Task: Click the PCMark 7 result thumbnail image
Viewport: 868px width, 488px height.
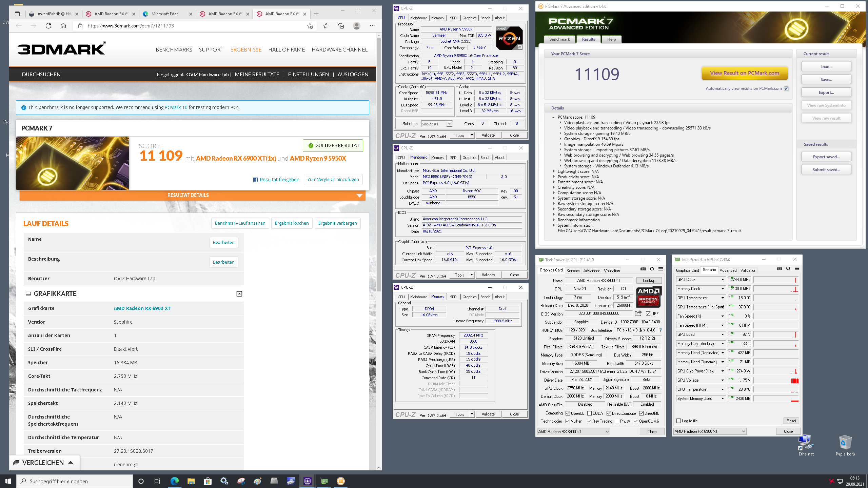Action: (x=73, y=163)
